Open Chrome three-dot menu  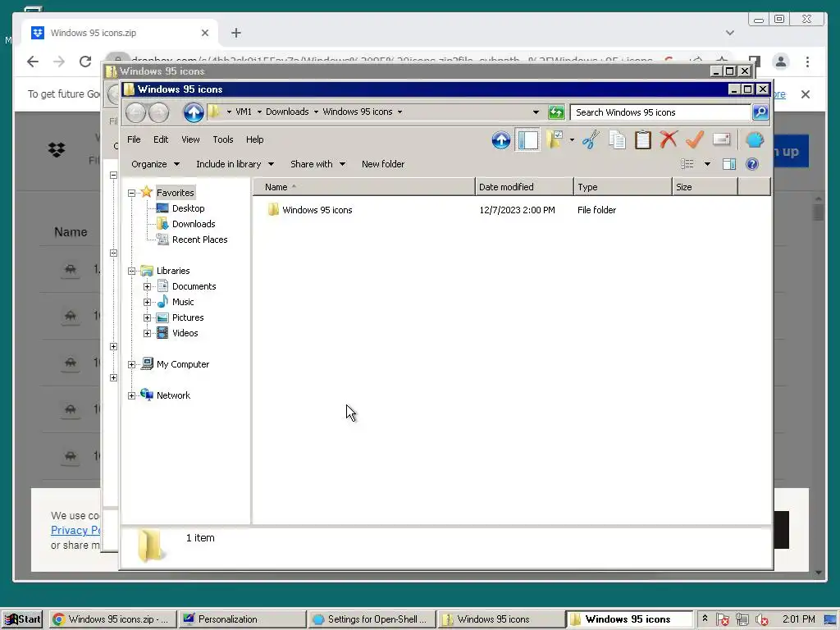pos(807,62)
